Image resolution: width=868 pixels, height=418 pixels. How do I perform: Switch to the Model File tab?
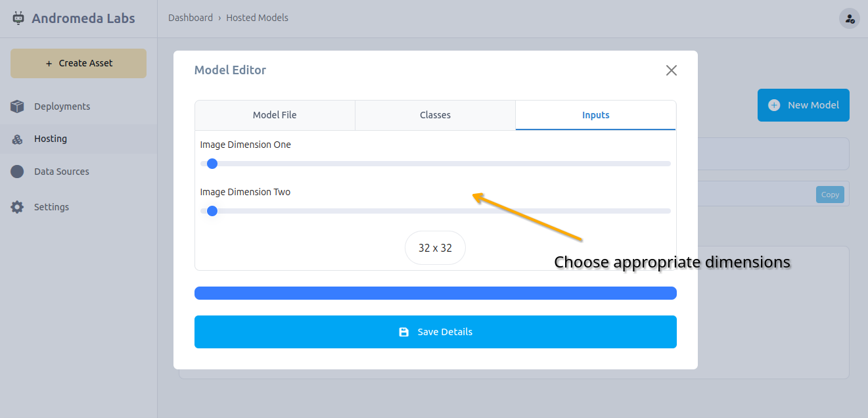(x=275, y=115)
